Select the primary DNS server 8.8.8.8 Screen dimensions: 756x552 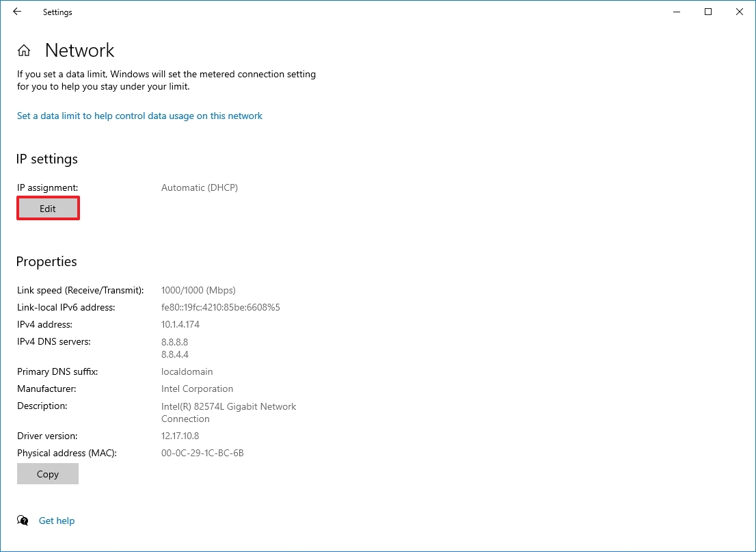175,341
